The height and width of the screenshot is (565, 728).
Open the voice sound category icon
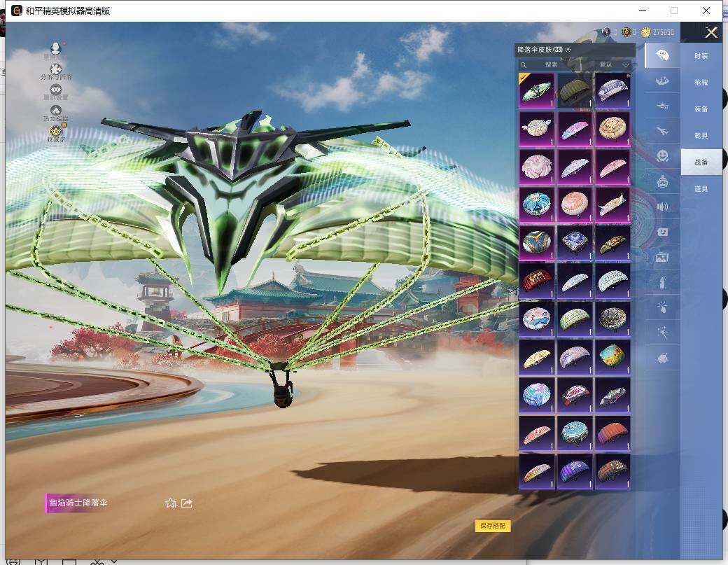pyautogui.click(x=662, y=207)
